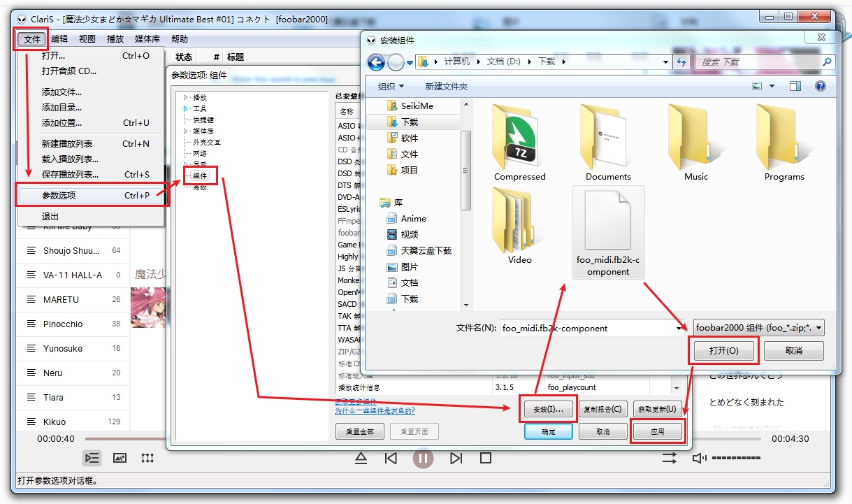The image size is (852, 504).
Task: Open the equalizer sliders icon
Action: point(147,459)
